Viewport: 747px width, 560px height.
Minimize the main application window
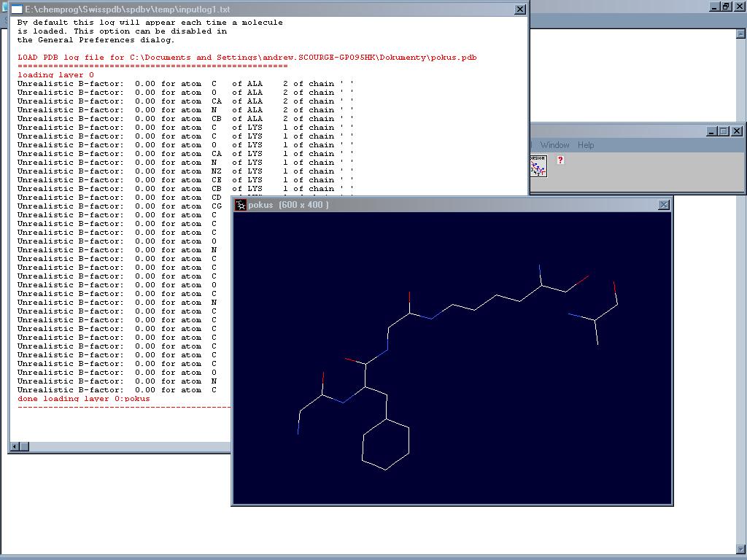coord(714,7)
